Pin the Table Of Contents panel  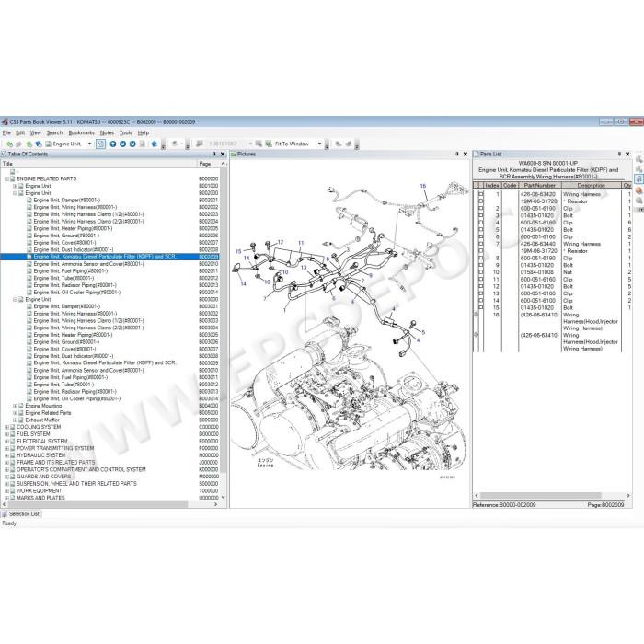(214, 154)
